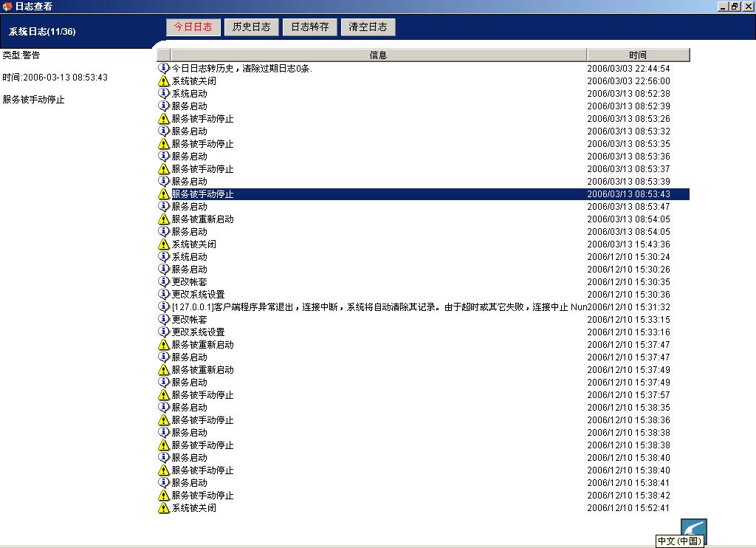This screenshot has height=548, width=756.
Task: Click info icon of 系统启动 15:30:24 row
Action: (x=164, y=256)
